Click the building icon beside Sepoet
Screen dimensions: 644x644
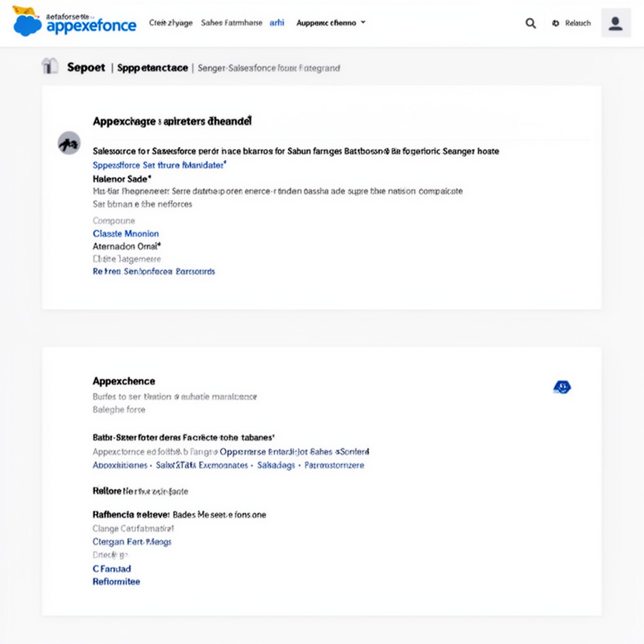coord(50,66)
